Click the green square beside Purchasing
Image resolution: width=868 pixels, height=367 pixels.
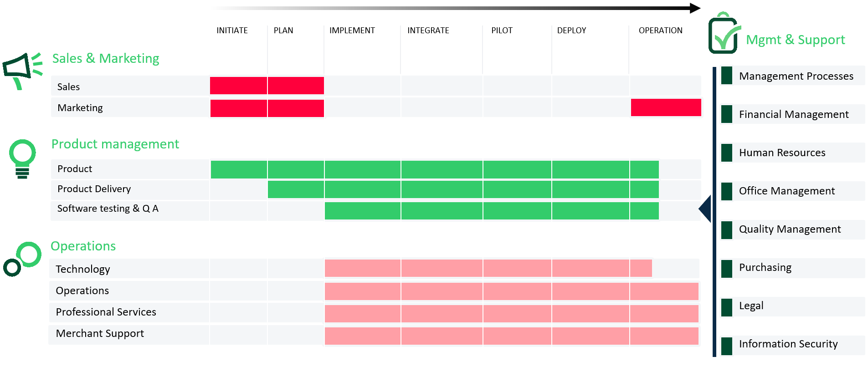[x=727, y=268]
